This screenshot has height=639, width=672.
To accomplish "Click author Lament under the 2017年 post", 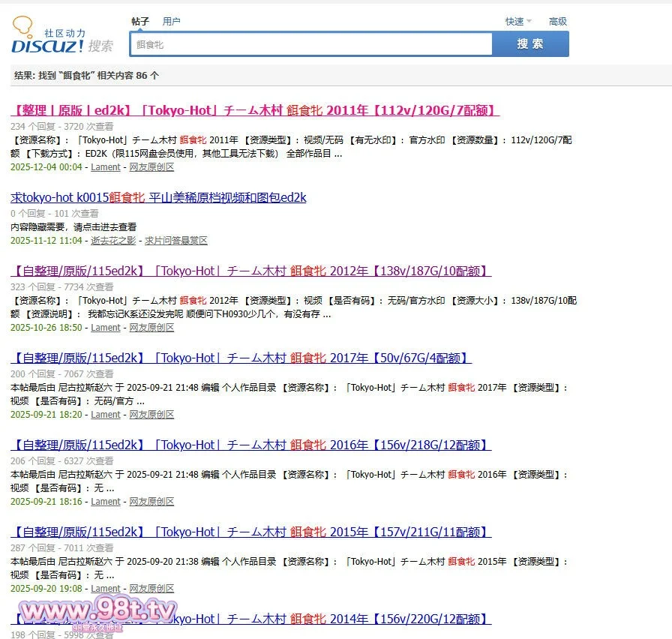I will coord(105,415).
